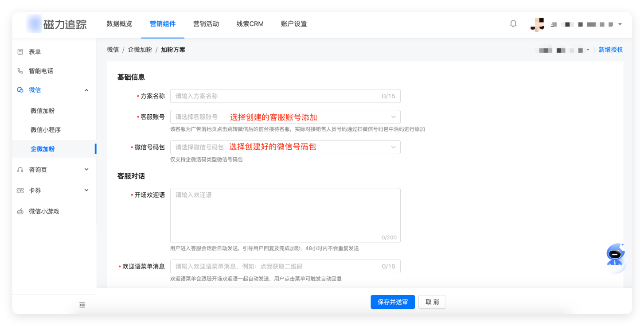Screen dimensions: 644x326
Task: Collapse the sidebar using the bottom icon
Action: click(x=82, y=305)
